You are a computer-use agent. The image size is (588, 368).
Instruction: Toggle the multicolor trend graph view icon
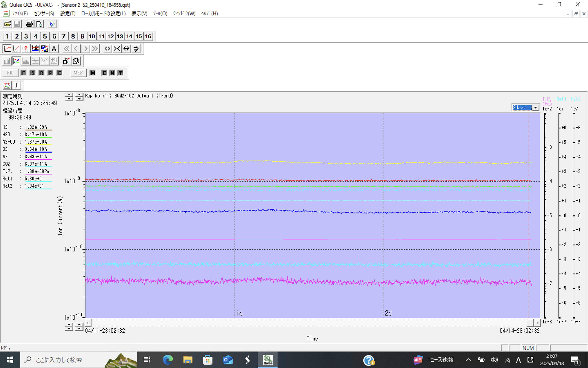tap(17, 61)
